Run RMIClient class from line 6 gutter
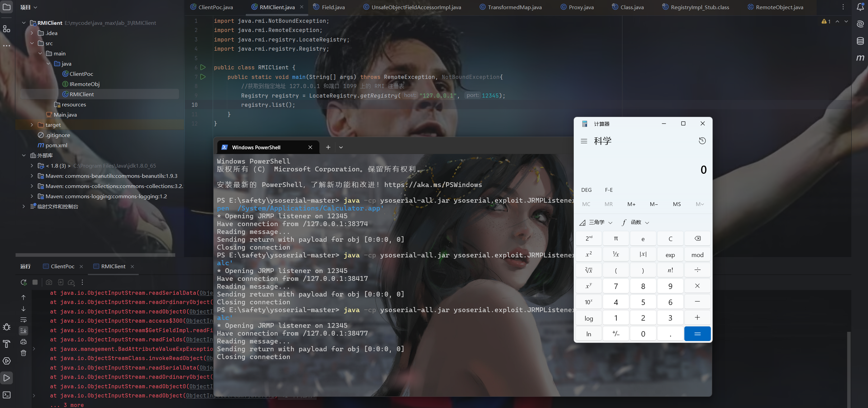Viewport: 868px width, 408px height. pos(203,67)
